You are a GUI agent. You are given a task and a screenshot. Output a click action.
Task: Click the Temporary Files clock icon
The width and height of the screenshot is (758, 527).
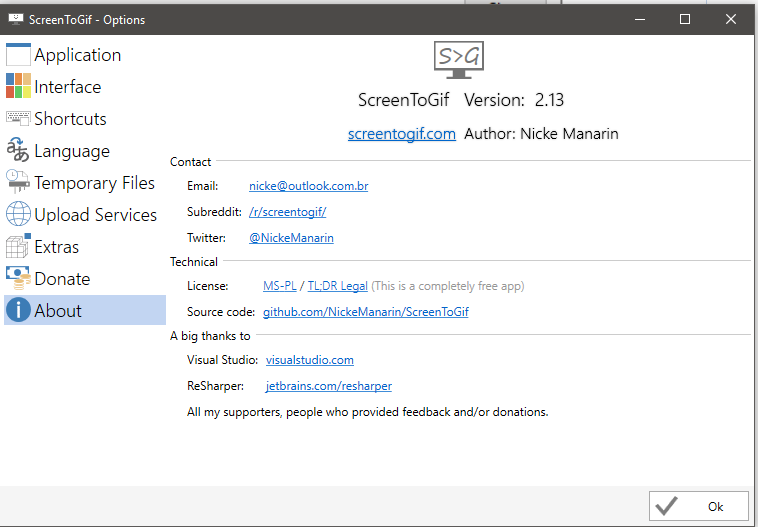pyautogui.click(x=18, y=182)
